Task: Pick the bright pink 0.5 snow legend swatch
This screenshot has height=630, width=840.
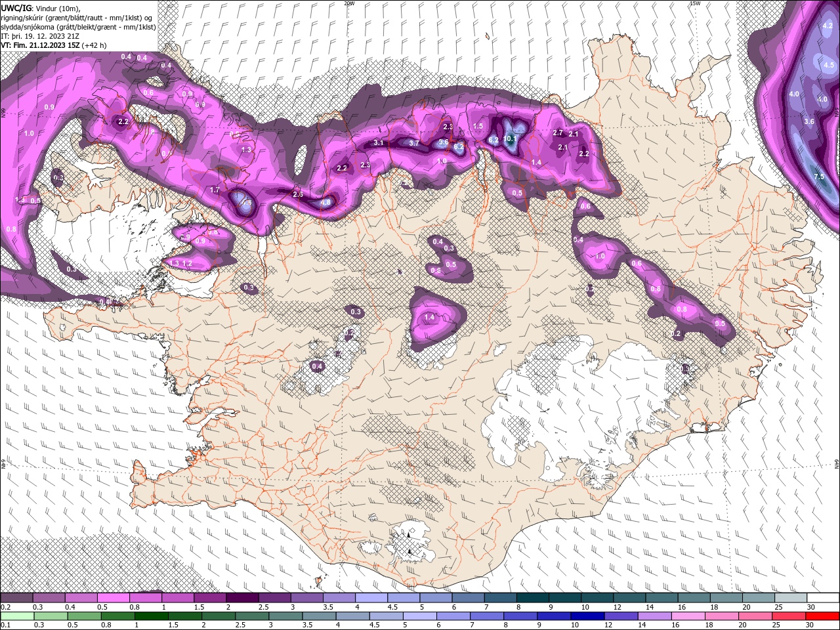Action: 113,598
